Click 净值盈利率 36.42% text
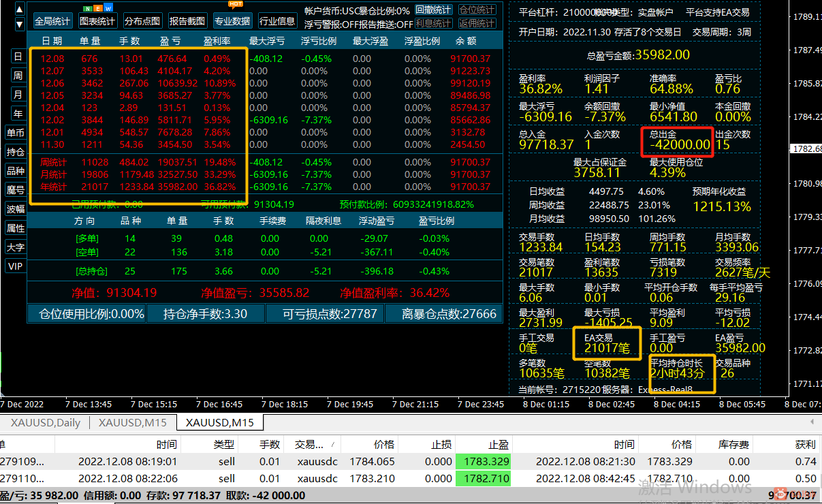 [394, 293]
